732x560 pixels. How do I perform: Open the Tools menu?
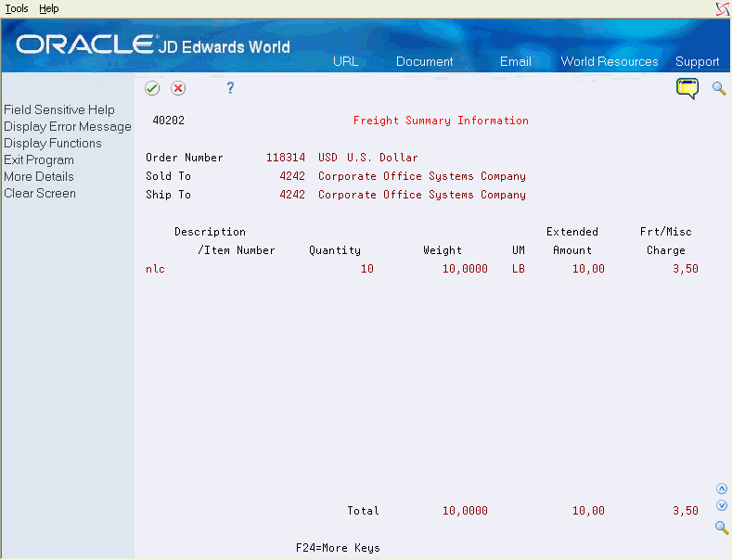pos(17,8)
